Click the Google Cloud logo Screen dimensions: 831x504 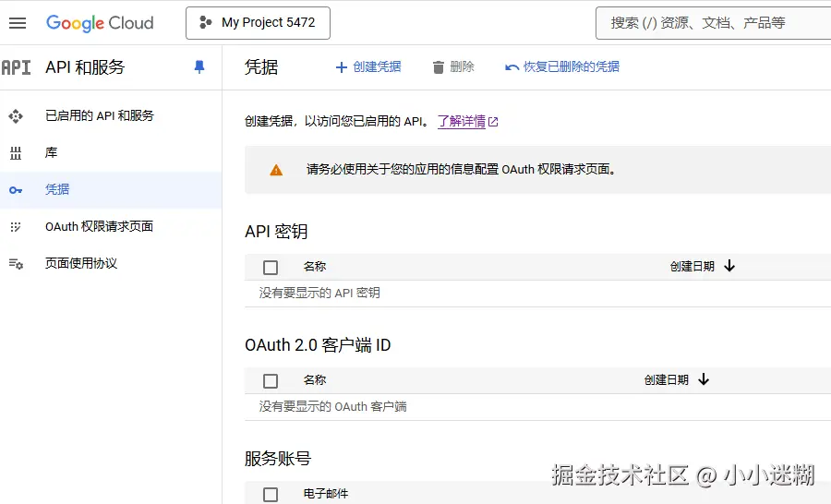[x=100, y=23]
